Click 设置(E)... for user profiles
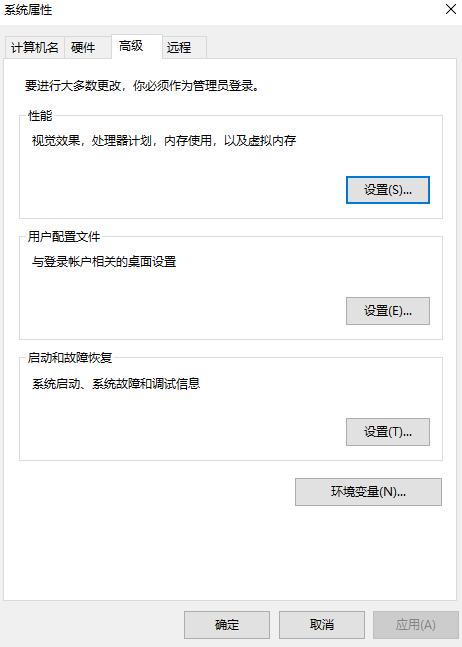This screenshot has width=462, height=647. click(x=388, y=311)
